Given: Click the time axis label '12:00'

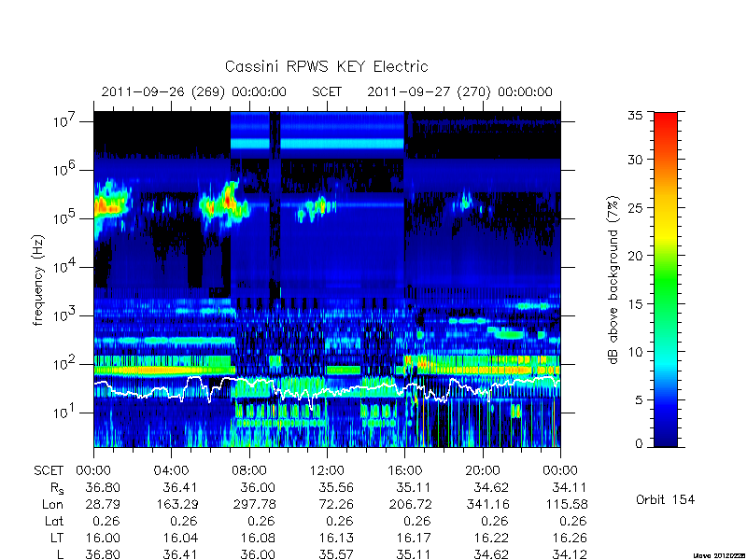Looking at the screenshot, I should (327, 470).
